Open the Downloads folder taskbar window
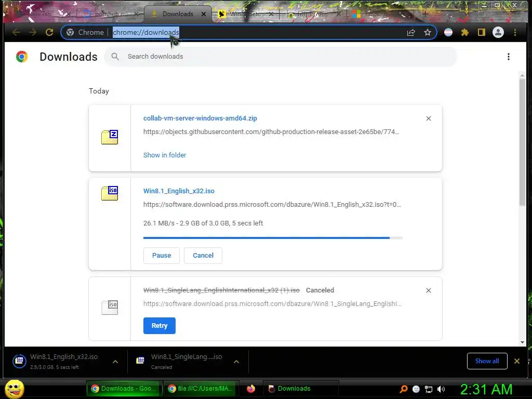 tap(300, 389)
